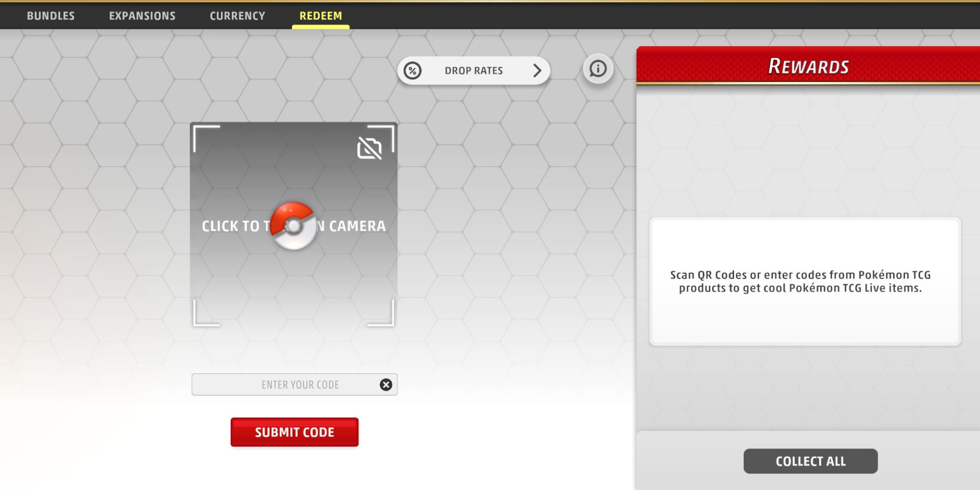Click the Submit Code button
980x490 pixels.
[294, 432]
